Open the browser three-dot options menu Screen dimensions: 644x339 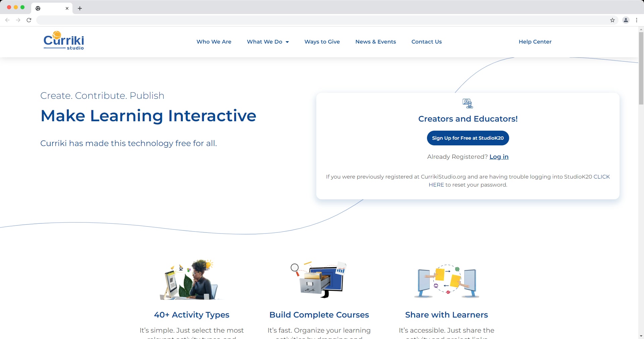637,20
